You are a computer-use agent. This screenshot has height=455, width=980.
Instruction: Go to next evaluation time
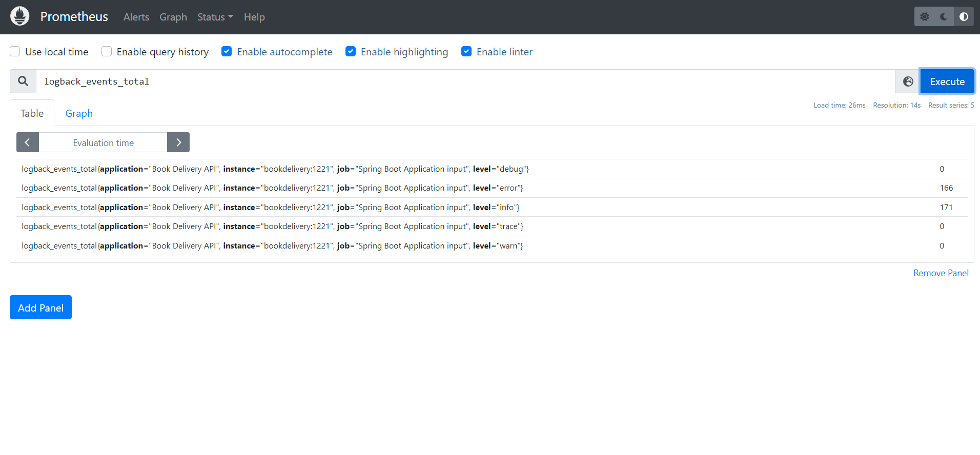point(178,142)
